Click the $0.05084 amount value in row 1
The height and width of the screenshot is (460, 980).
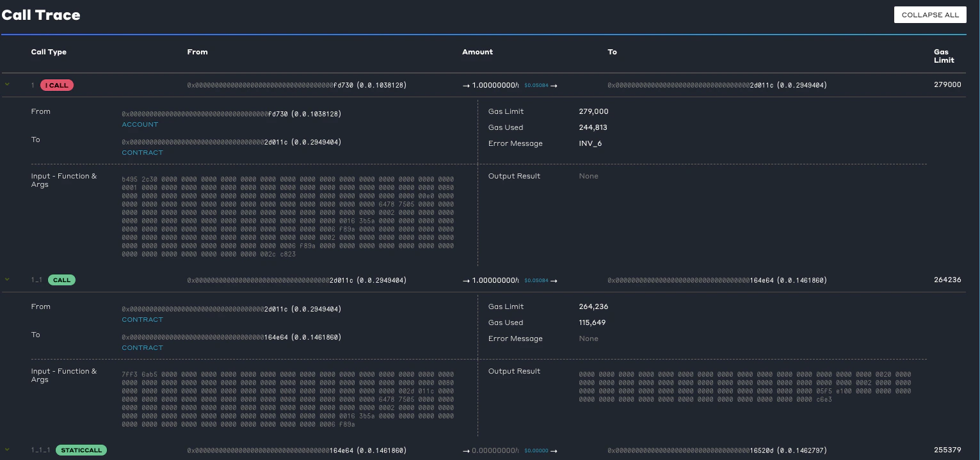point(536,85)
